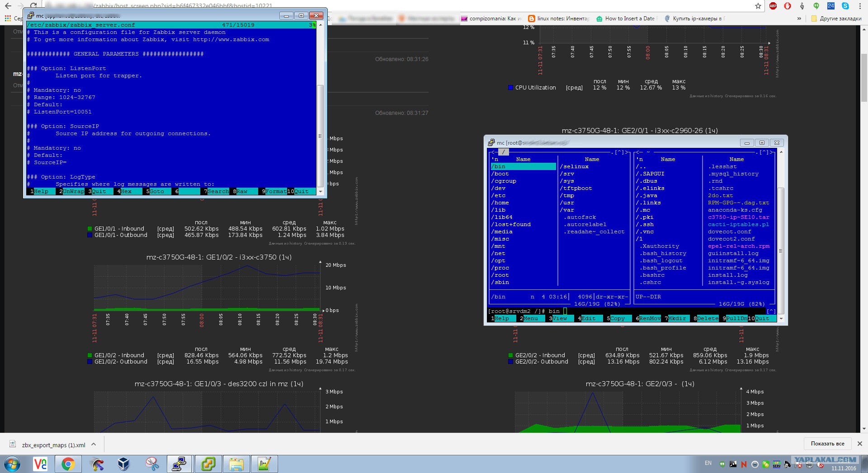This screenshot has height=473, width=868.
Task: Open the network connection tray icon
Action: (809, 464)
